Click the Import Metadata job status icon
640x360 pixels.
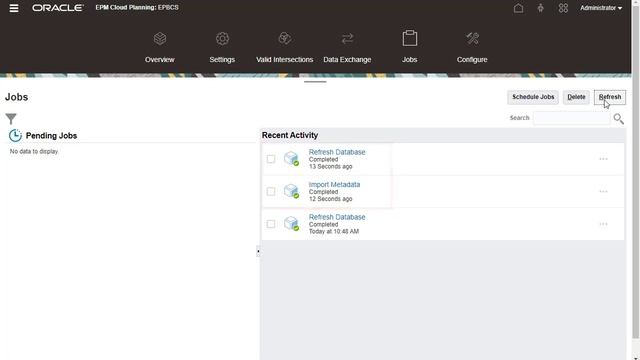click(291, 191)
